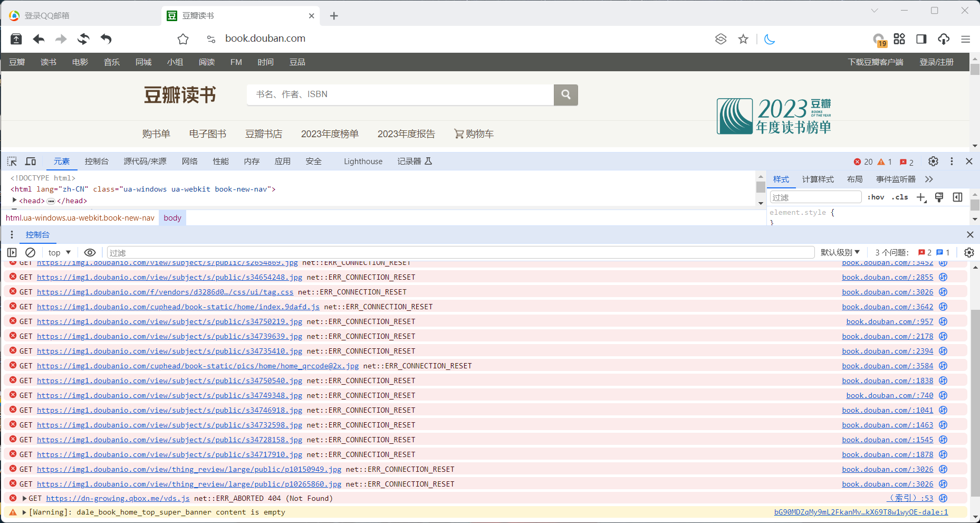This screenshot has width=980, height=523.
Task: Click the undo arrow icon in toolbar
Action: [106, 39]
